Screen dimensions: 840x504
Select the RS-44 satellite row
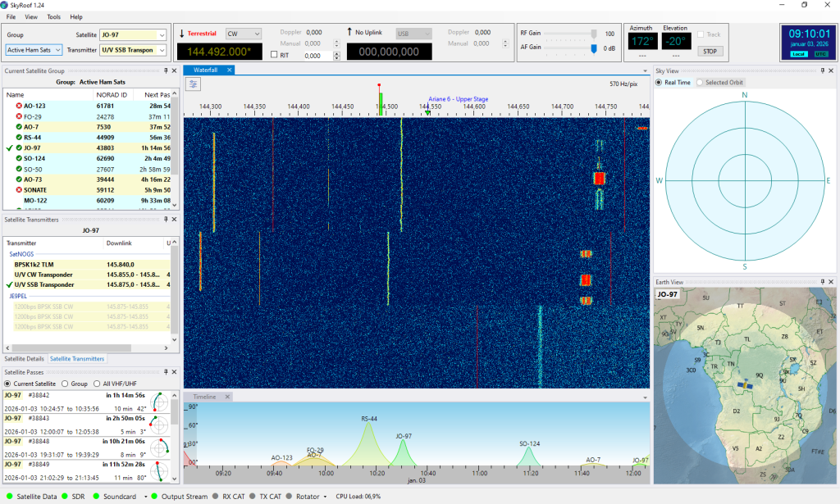click(89, 138)
